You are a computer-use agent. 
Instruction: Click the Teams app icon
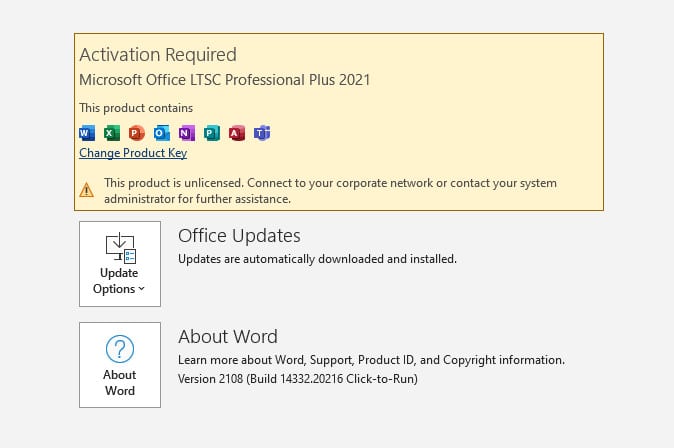262,133
